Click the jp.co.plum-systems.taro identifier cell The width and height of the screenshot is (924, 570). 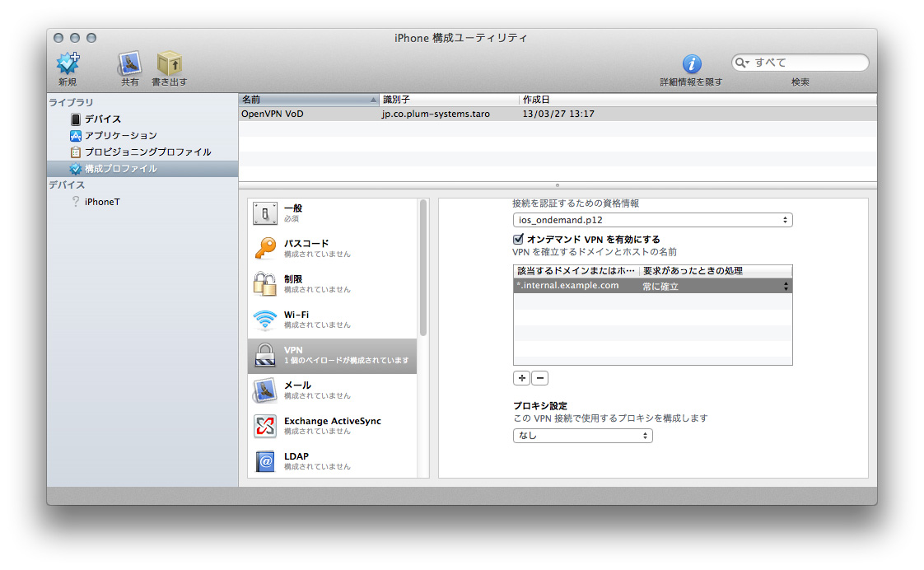436,114
